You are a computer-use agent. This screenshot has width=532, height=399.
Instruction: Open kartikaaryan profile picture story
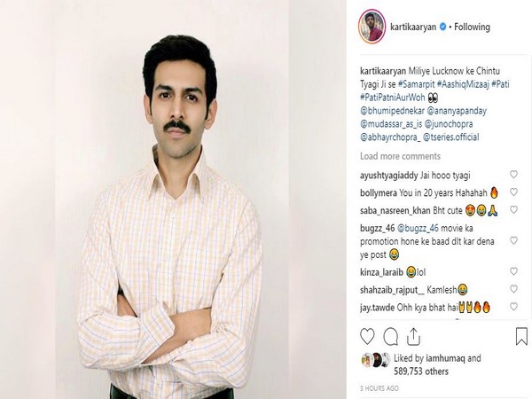pyautogui.click(x=372, y=27)
